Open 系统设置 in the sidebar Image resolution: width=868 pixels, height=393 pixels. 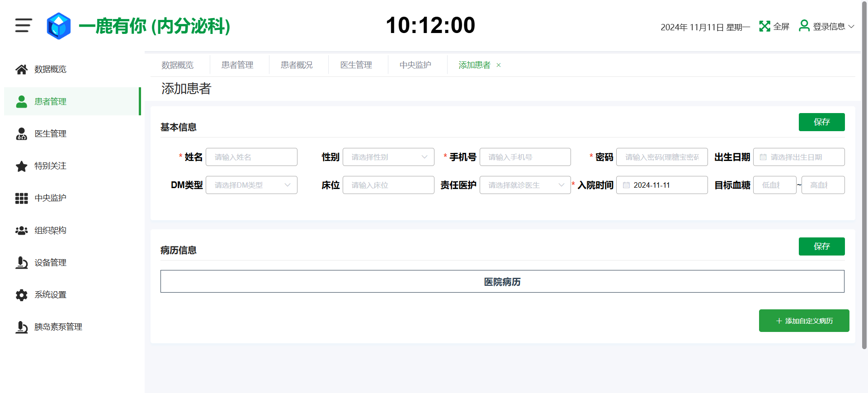pyautogui.click(x=72, y=295)
